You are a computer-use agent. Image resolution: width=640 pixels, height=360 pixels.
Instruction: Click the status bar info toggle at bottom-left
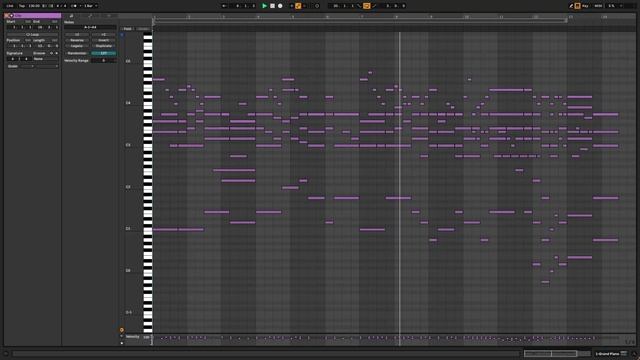(6, 354)
